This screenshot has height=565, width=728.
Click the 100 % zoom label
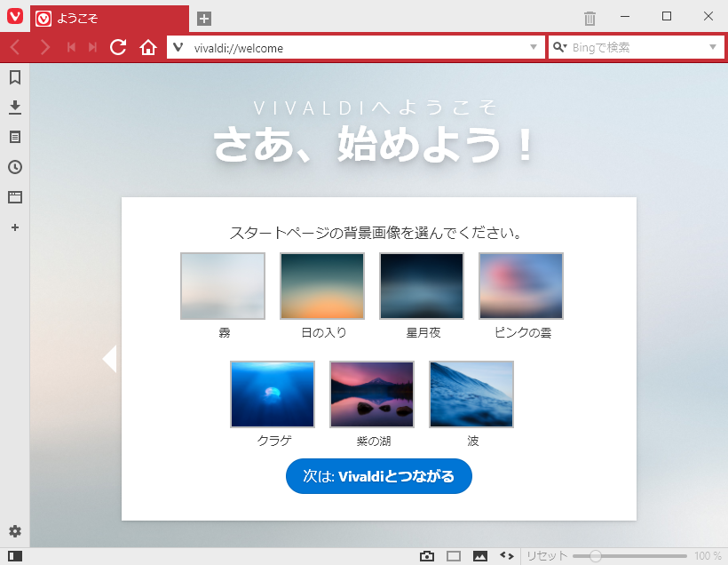pyautogui.click(x=708, y=556)
